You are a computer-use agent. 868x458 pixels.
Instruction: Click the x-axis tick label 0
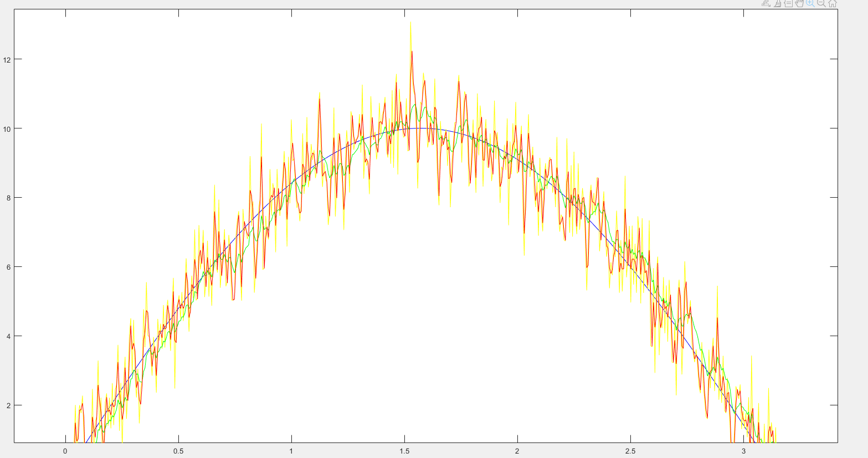coord(65,451)
